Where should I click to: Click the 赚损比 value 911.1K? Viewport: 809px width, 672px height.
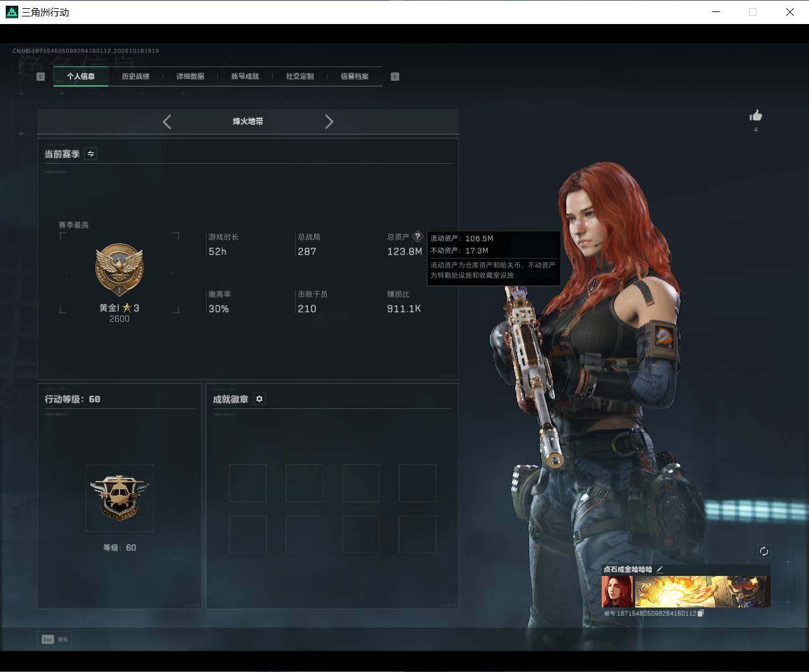point(404,309)
